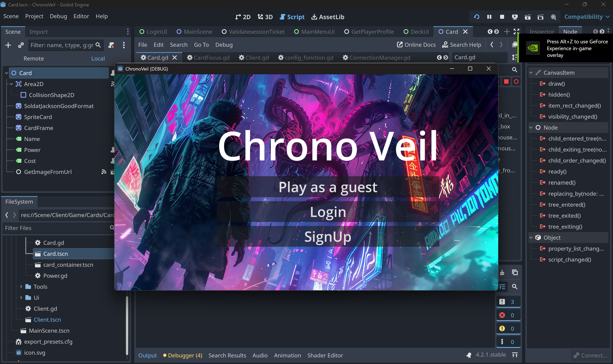Open the Project menu
Viewport: 613px width, 364px height.
coord(34,16)
